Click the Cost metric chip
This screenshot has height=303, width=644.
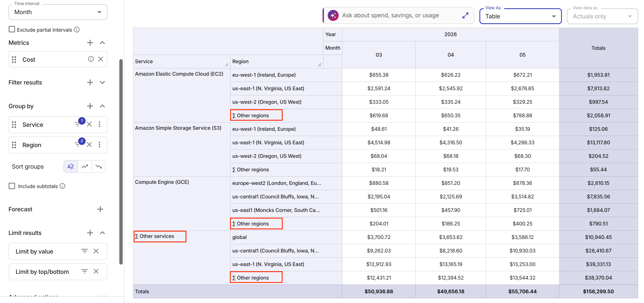58,59
